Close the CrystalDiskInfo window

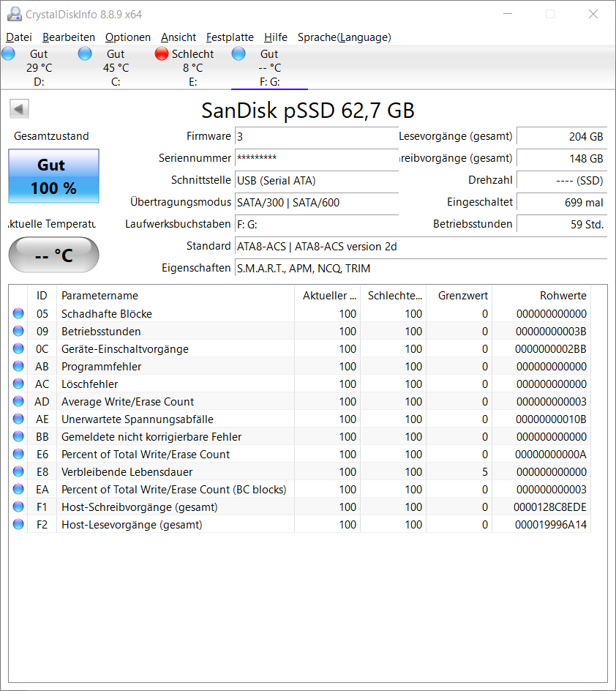coord(593,14)
